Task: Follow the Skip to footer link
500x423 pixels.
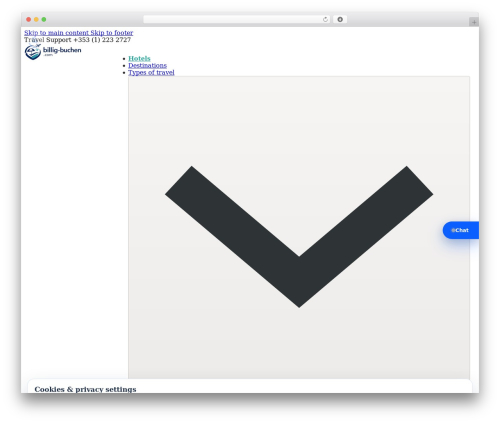Action: coord(112,33)
